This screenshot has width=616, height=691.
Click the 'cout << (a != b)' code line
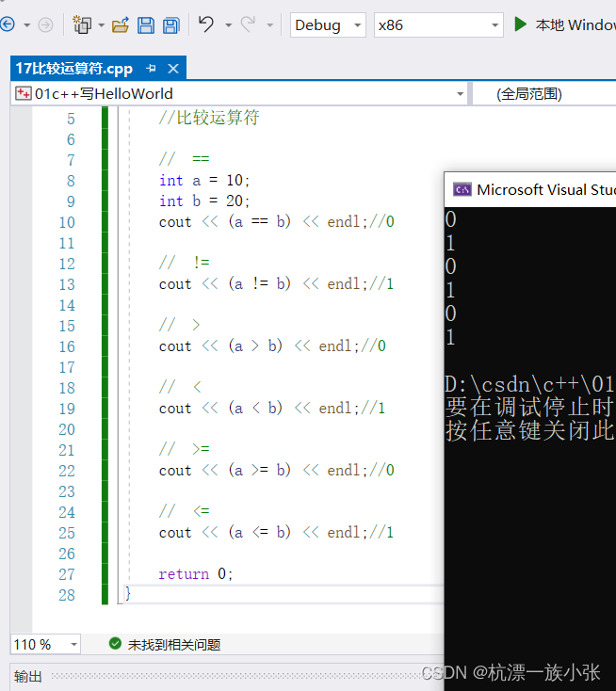(x=277, y=283)
